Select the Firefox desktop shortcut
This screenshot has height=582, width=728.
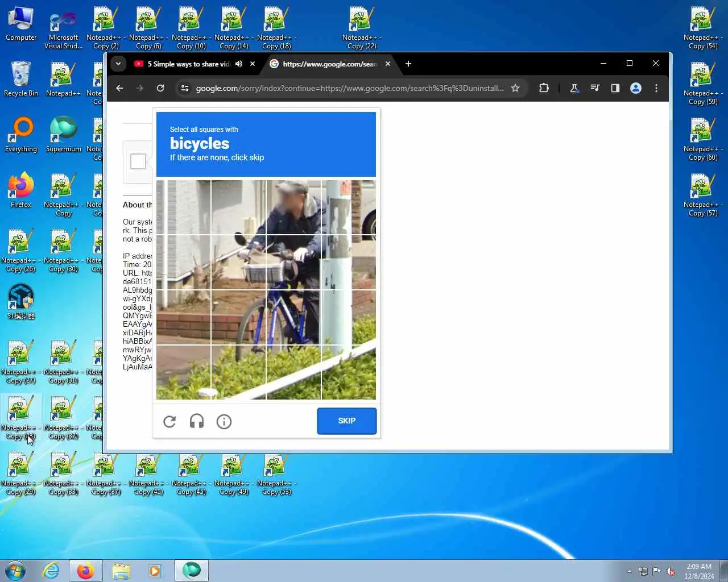point(21,190)
